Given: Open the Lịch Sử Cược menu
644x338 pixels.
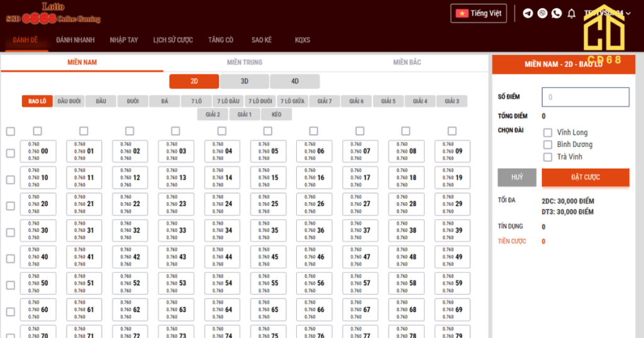Looking at the screenshot, I should (173, 40).
